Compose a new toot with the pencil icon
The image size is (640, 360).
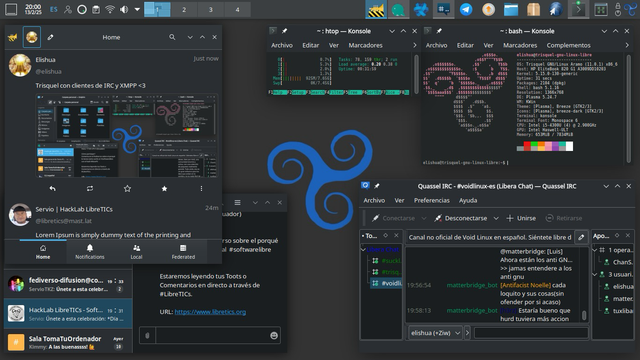pyautogui.click(x=50, y=37)
